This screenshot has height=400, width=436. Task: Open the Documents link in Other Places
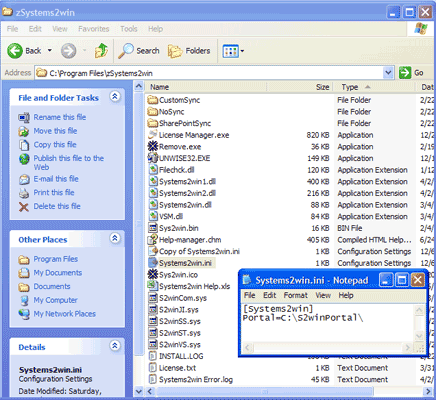click(52, 286)
